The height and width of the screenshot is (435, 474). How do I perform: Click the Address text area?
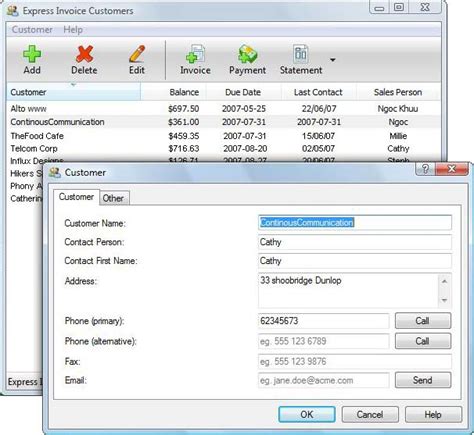click(348, 290)
